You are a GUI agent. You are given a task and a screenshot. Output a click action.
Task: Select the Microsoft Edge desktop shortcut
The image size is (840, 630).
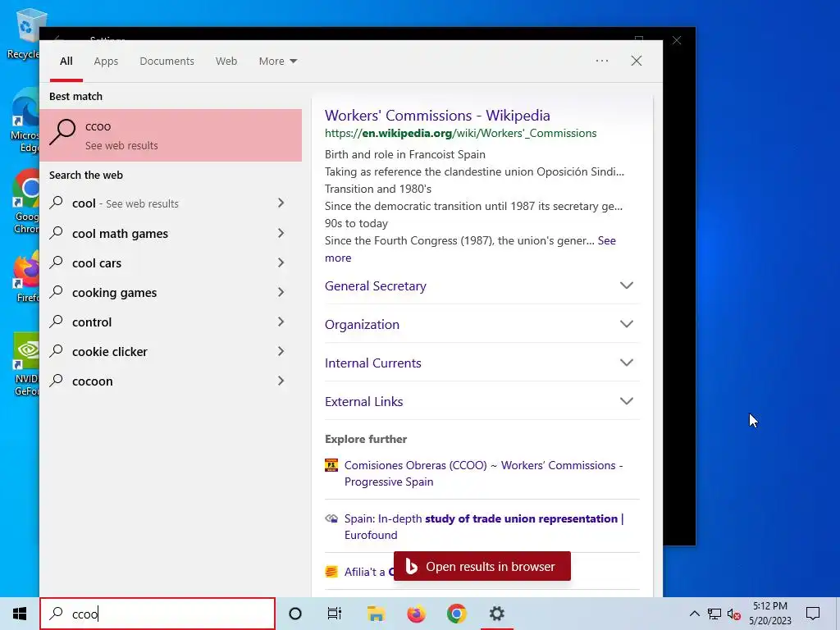coord(25,121)
